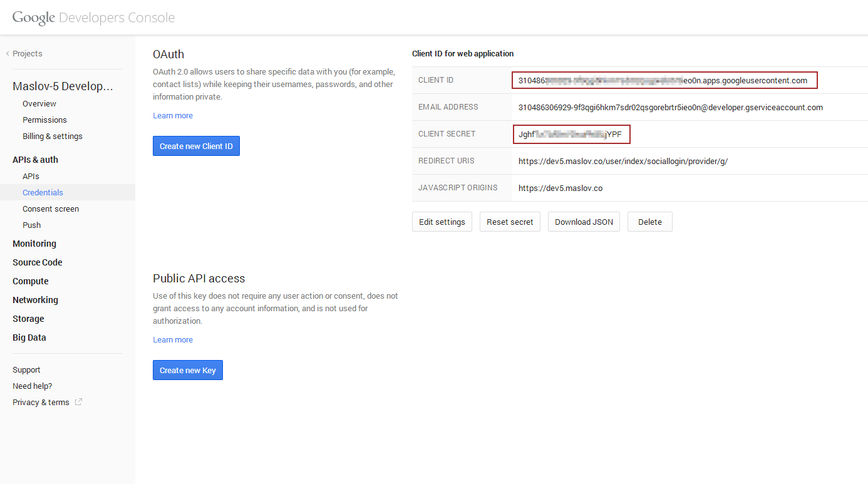
Task: Open the Support link
Action: tap(26, 370)
